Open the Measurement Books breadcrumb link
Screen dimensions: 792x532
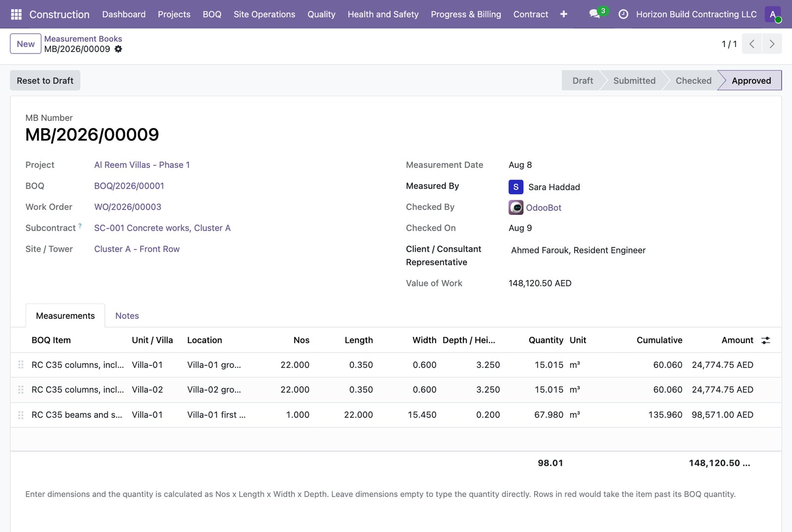click(x=83, y=39)
